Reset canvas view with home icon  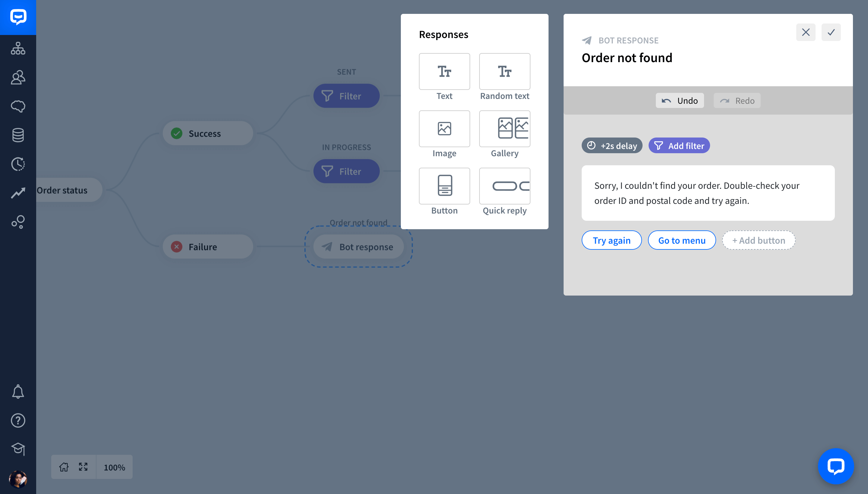tap(64, 467)
